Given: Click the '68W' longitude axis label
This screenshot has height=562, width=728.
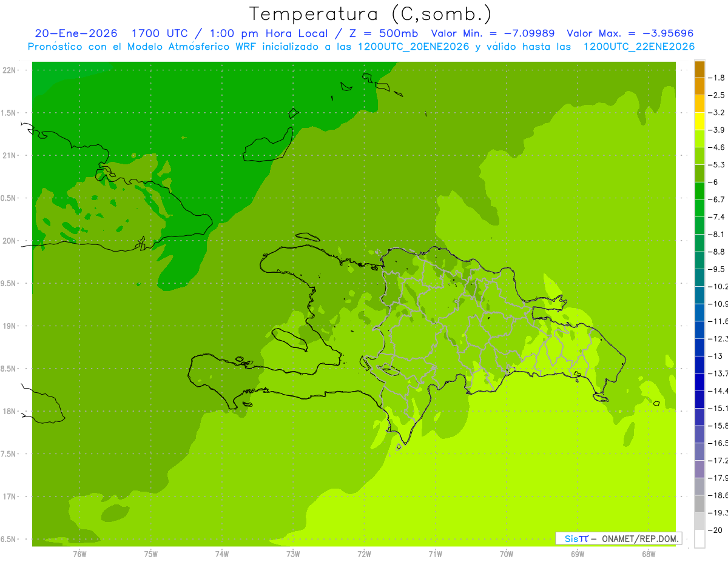Looking at the screenshot, I should [648, 554].
